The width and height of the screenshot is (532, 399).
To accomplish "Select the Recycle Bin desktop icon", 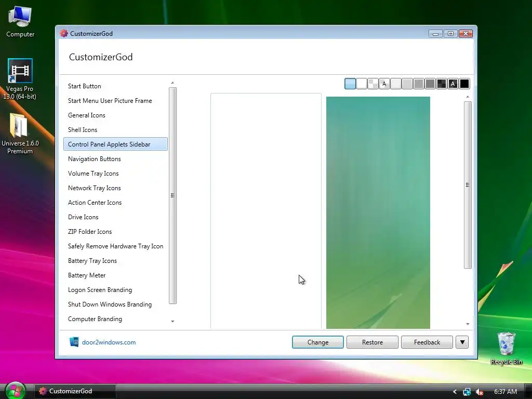I will pos(506,348).
